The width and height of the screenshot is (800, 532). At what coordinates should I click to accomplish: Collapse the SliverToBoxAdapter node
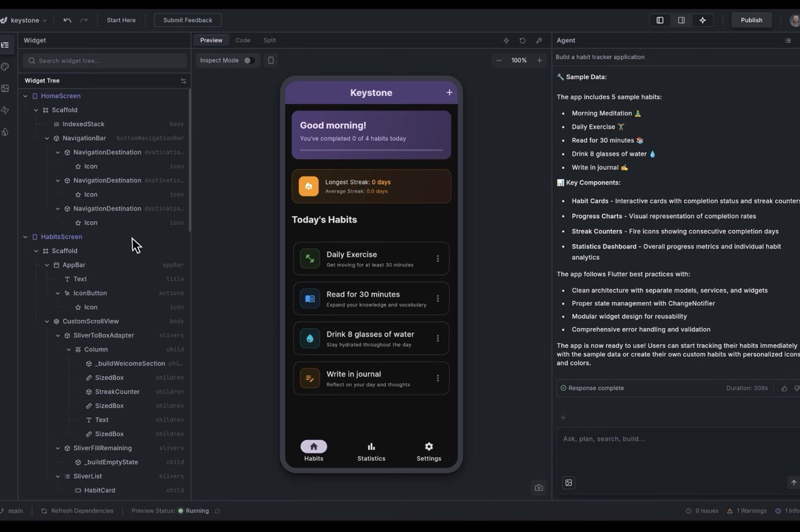coord(58,335)
